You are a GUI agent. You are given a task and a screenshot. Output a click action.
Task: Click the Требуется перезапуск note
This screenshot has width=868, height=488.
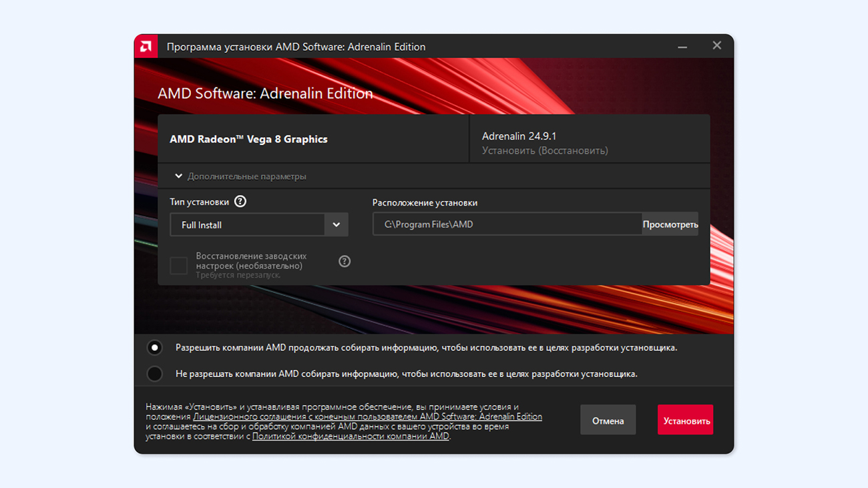tap(238, 275)
